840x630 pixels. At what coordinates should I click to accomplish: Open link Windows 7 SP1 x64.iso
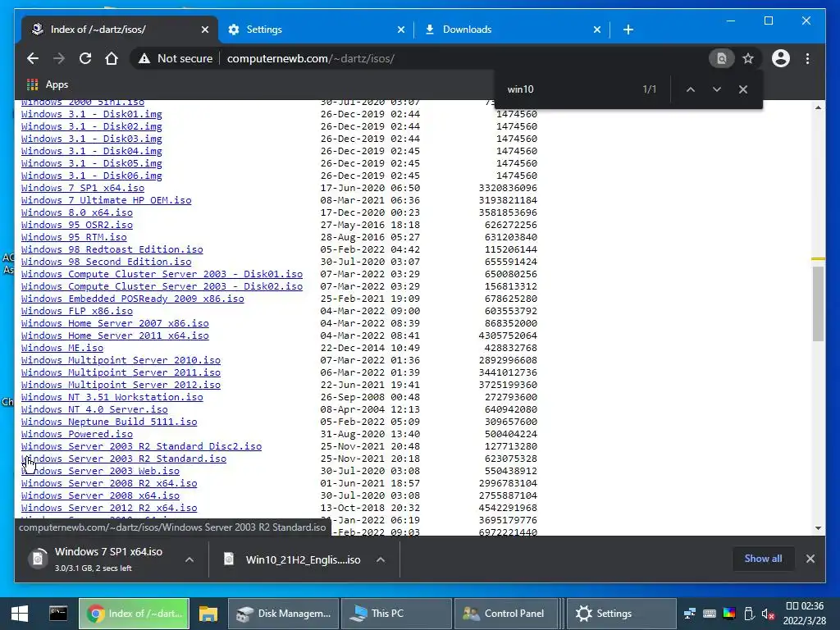pyautogui.click(x=83, y=188)
